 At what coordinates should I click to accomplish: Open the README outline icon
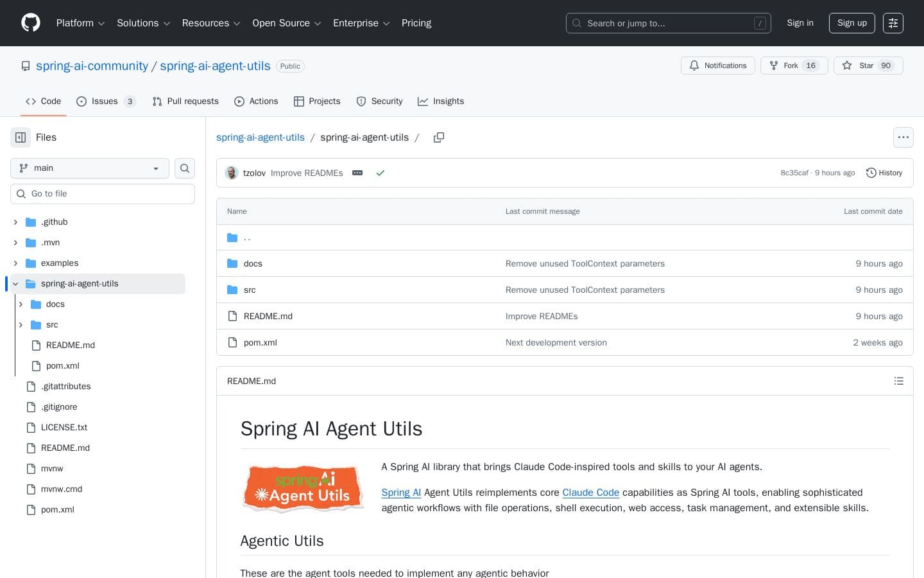point(899,381)
